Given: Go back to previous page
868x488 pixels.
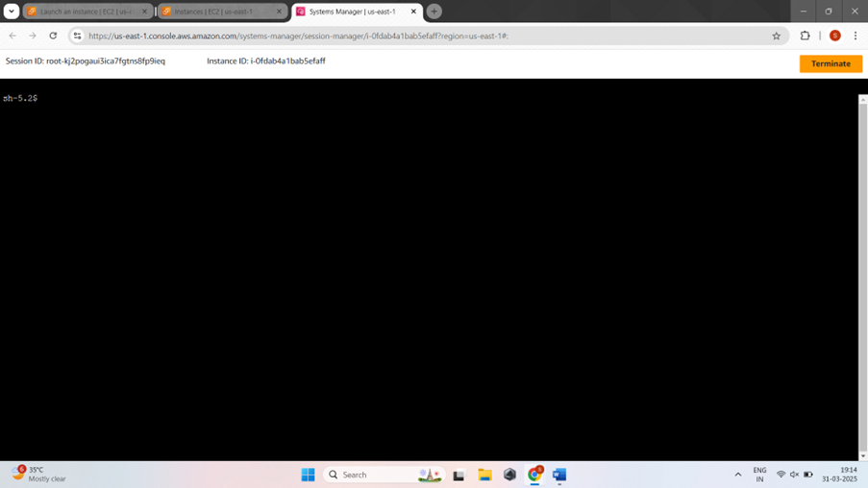Looking at the screenshot, I should click(x=12, y=36).
